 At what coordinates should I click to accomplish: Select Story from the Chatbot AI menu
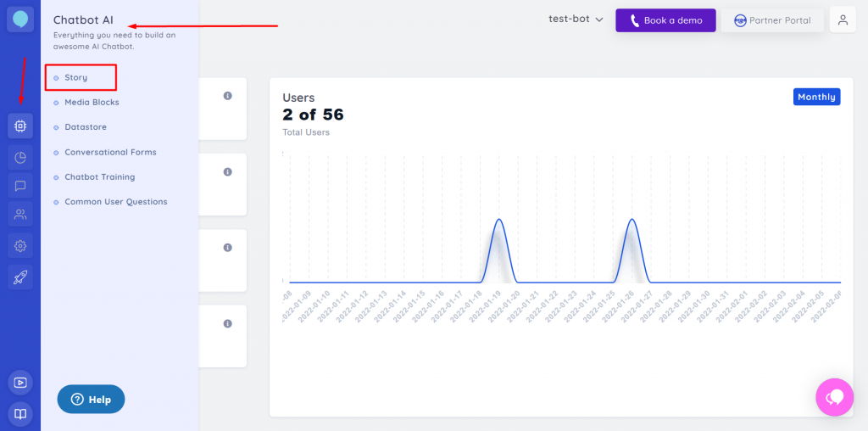coord(76,78)
